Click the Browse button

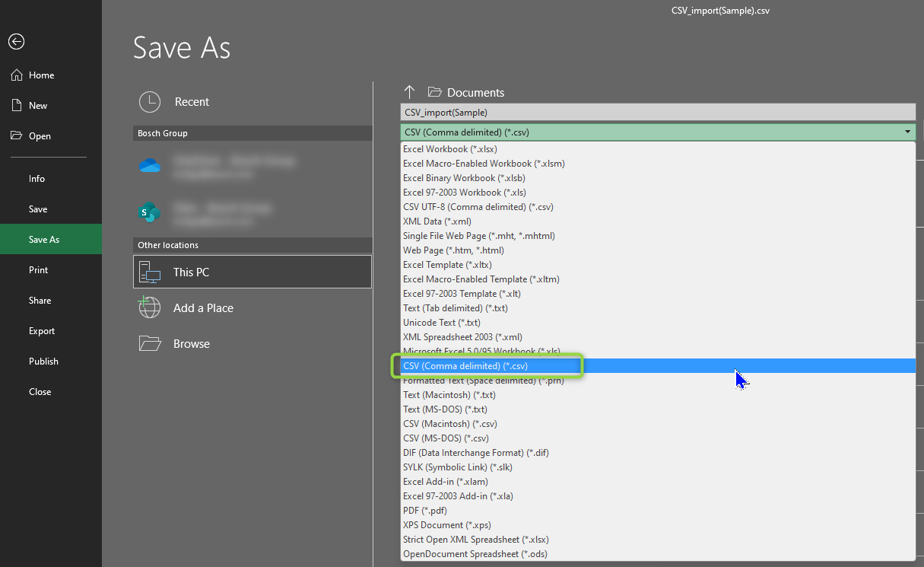tap(191, 344)
